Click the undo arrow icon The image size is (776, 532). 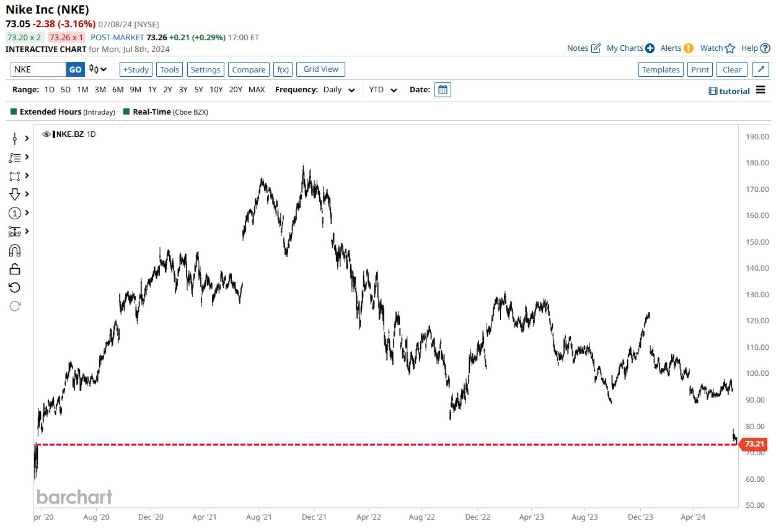click(15, 287)
